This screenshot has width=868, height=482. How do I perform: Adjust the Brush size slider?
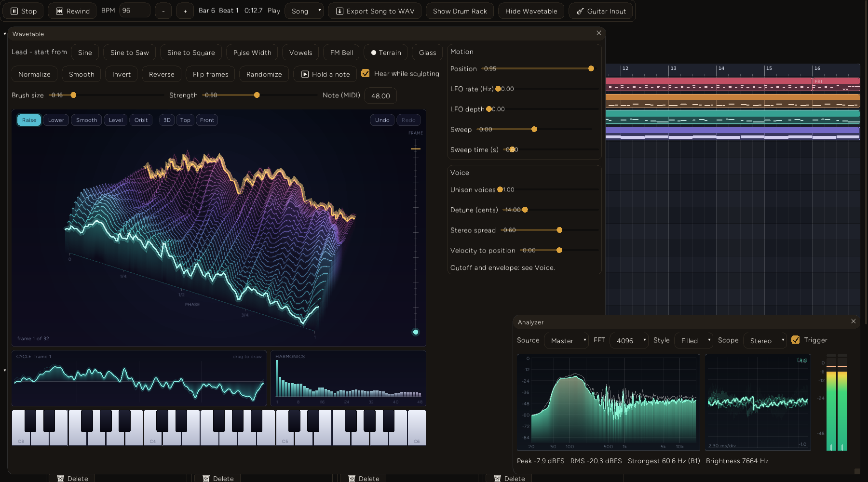click(106, 95)
